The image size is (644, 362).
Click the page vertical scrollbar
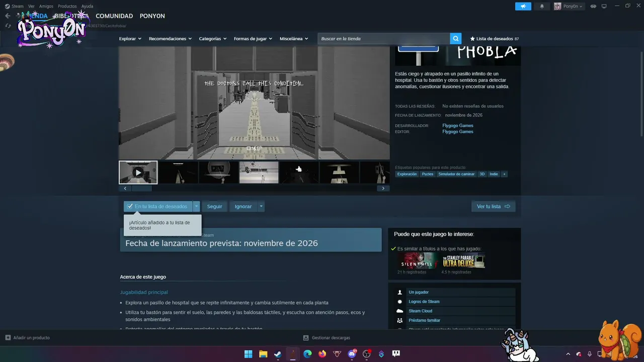641,93
